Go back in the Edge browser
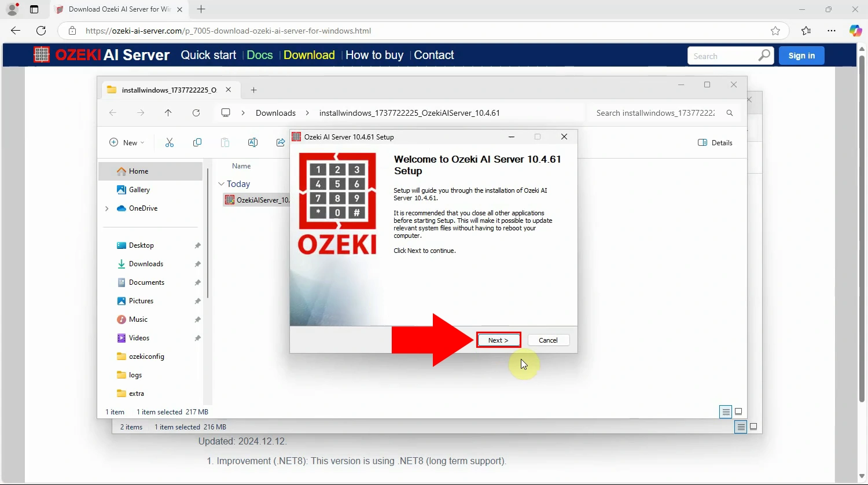The width and height of the screenshot is (868, 485). tap(16, 31)
